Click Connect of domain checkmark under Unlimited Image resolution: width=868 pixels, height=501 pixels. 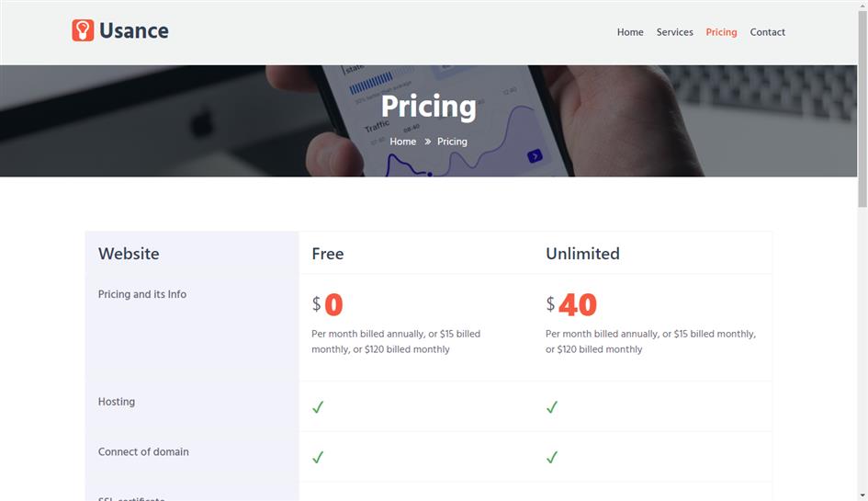point(552,457)
